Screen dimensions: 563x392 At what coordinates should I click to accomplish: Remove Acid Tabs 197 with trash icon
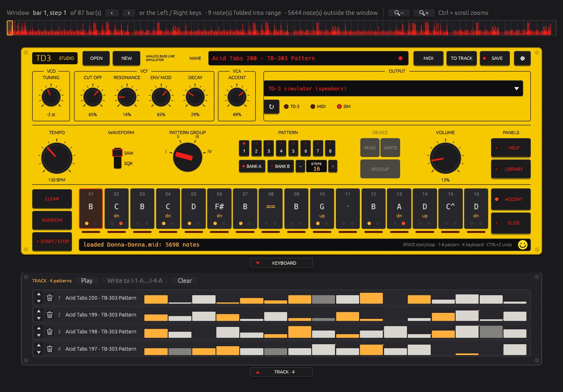[x=50, y=349]
